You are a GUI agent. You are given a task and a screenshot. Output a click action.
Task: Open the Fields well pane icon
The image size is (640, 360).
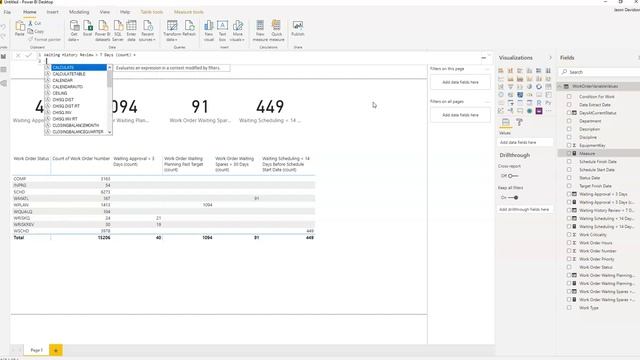pyautogui.click(x=505, y=122)
